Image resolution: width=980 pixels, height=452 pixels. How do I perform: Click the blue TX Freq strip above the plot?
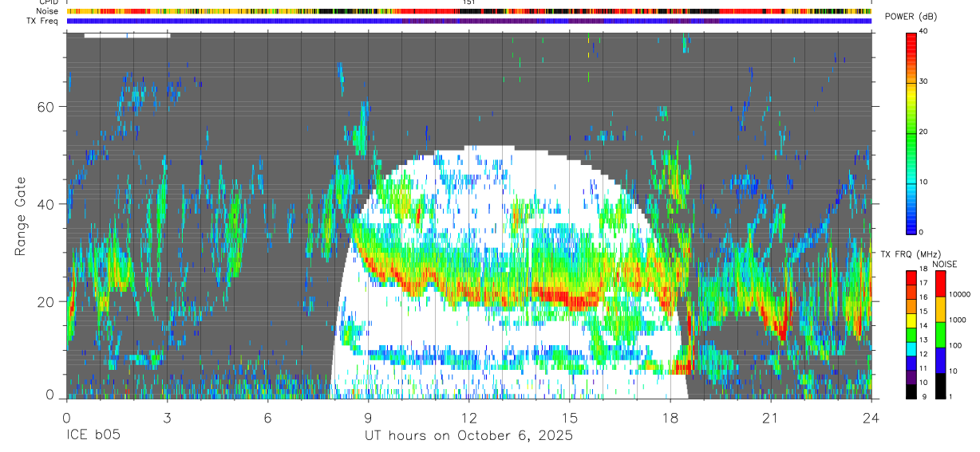click(x=469, y=21)
